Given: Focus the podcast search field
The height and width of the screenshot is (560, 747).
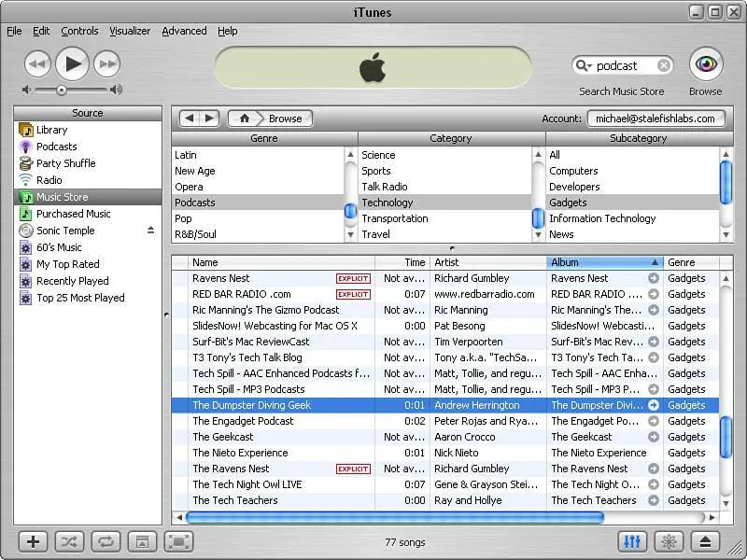Looking at the screenshot, I should 624,65.
